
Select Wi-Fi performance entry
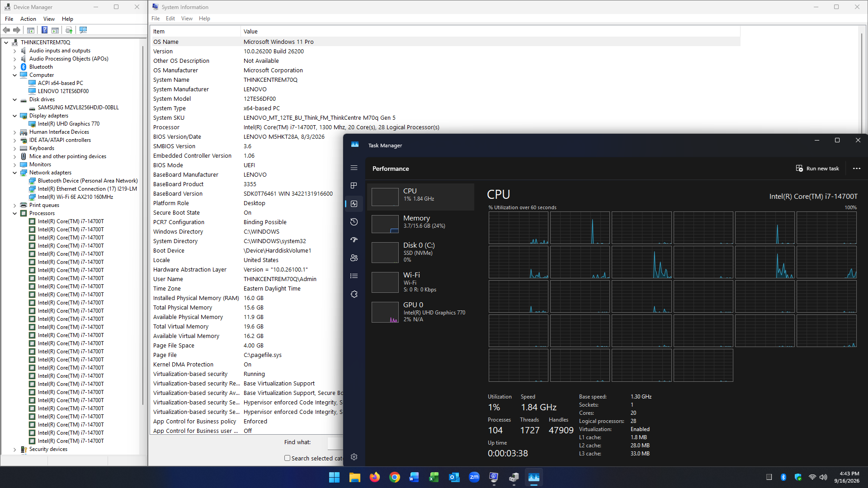tap(421, 282)
